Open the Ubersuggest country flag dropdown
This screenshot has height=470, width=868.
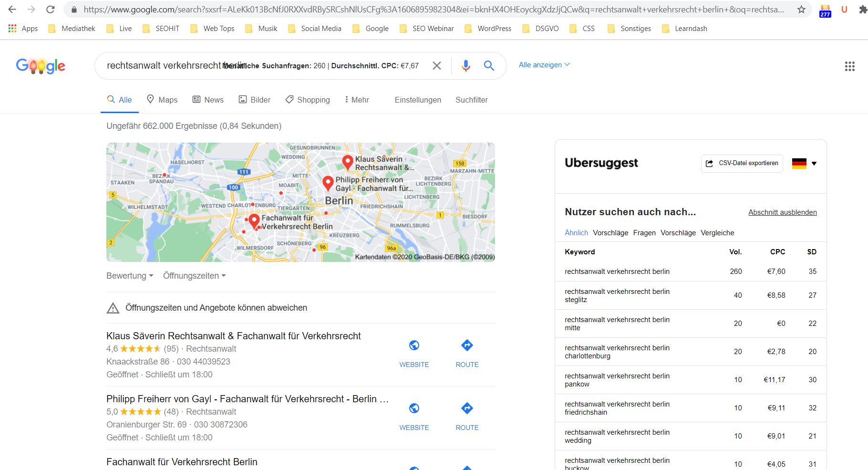pos(805,163)
